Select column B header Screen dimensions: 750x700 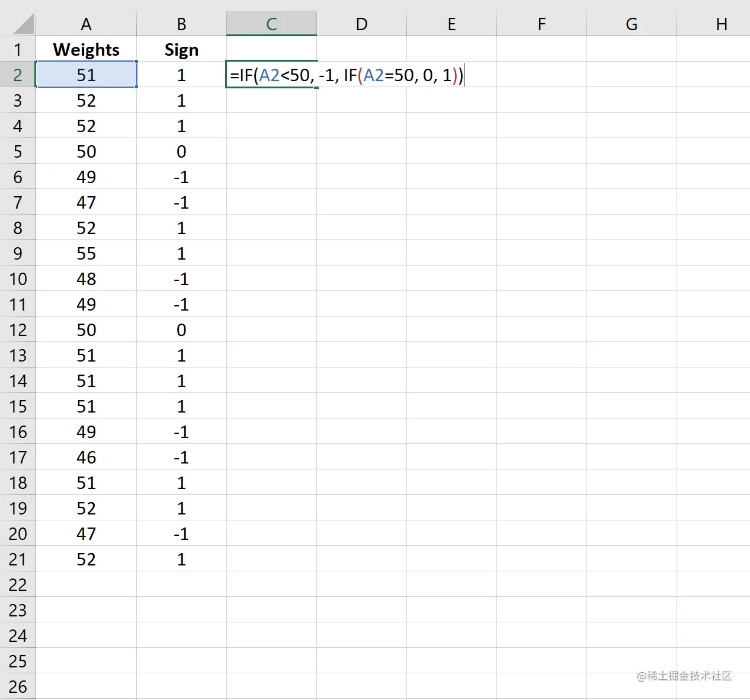tap(181, 24)
